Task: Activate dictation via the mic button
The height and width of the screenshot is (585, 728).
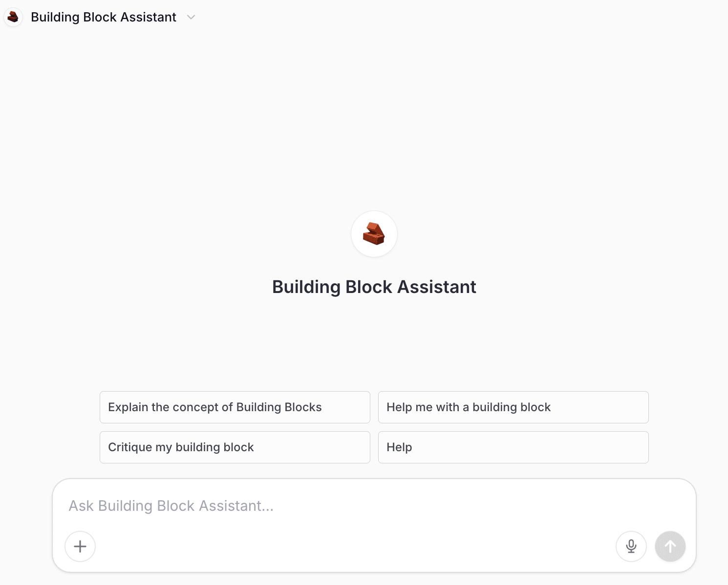Action: 631,546
